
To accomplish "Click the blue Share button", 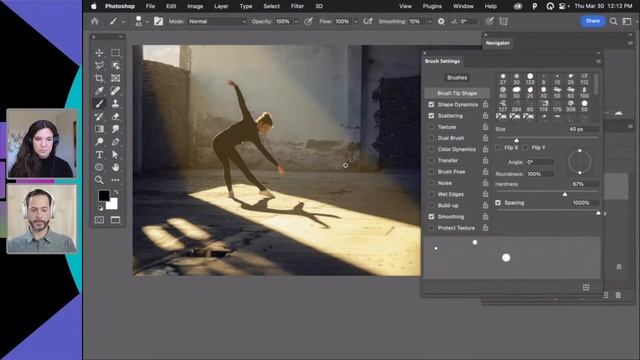I will pyautogui.click(x=593, y=21).
